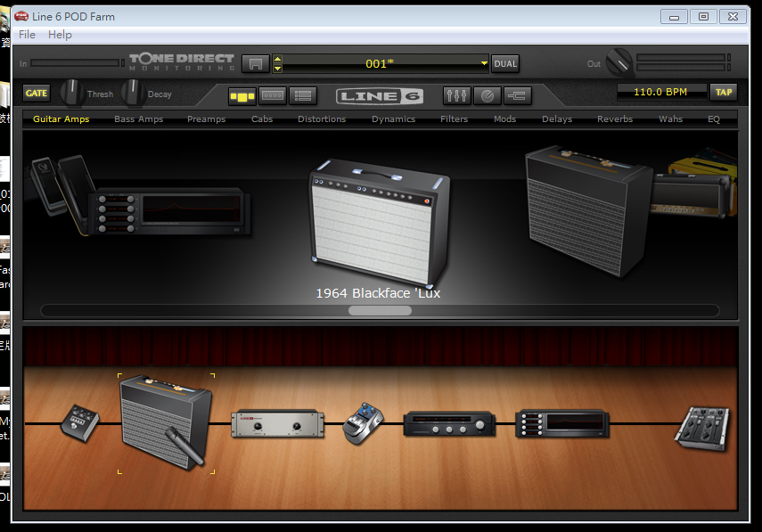Viewport: 762px width, 532px height.
Task: Switch to the panel view button
Action: coord(273,95)
